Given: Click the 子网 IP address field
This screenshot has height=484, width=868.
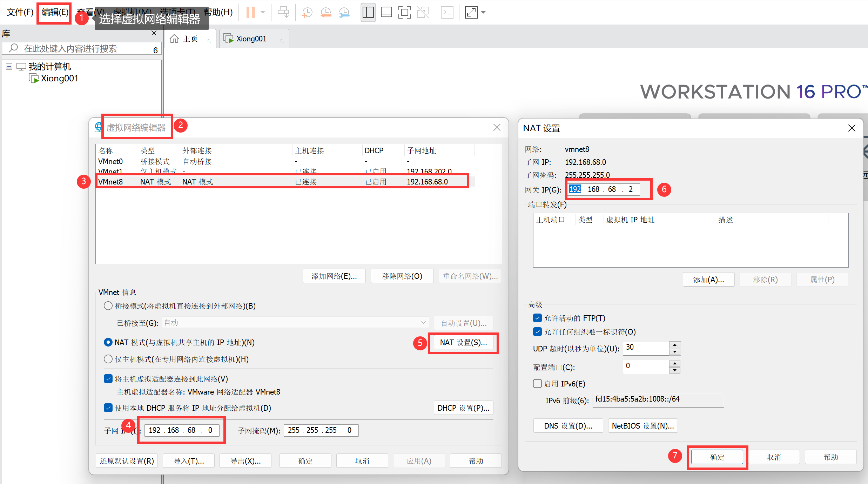Looking at the screenshot, I should point(182,430).
